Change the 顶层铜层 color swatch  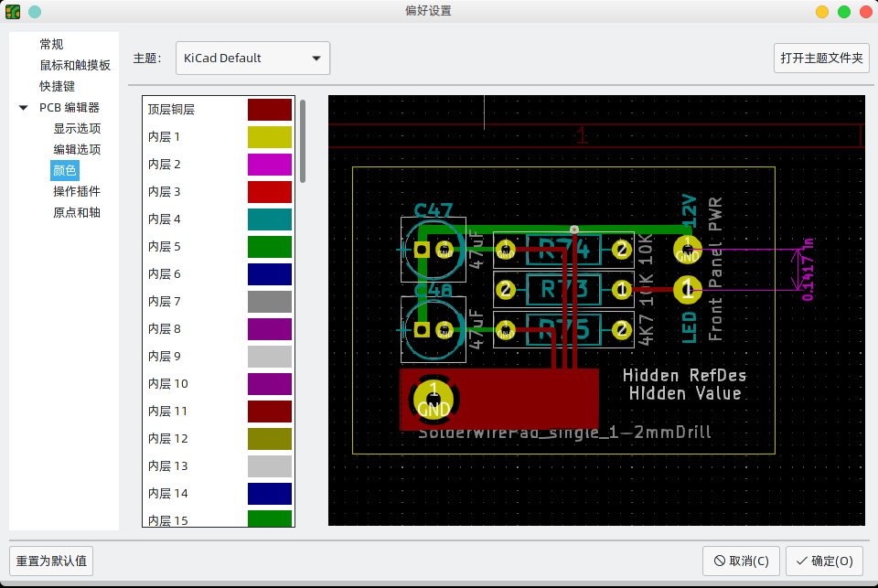click(x=270, y=109)
